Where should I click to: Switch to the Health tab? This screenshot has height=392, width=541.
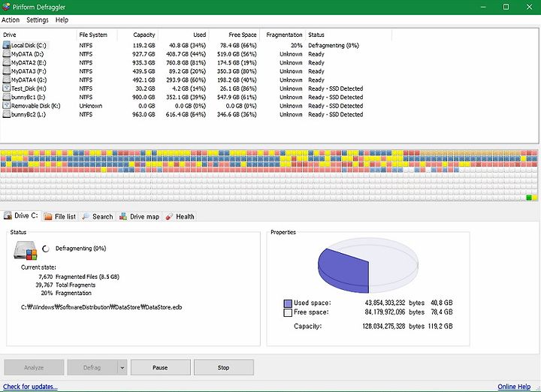(x=180, y=216)
